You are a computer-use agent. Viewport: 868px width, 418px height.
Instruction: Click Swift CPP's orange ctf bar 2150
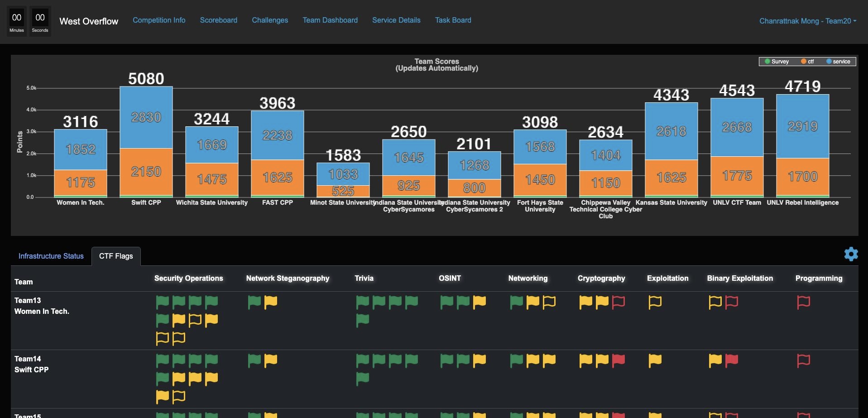[146, 172]
